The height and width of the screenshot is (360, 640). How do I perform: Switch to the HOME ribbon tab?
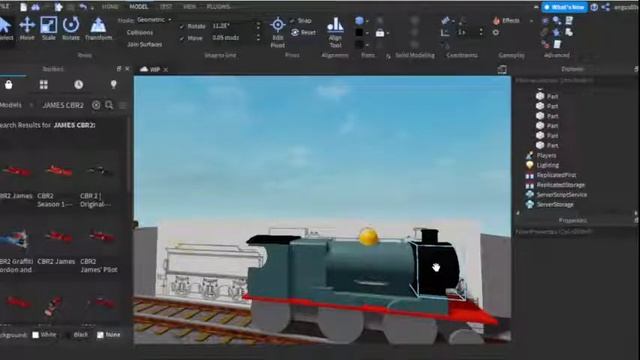tap(110, 7)
